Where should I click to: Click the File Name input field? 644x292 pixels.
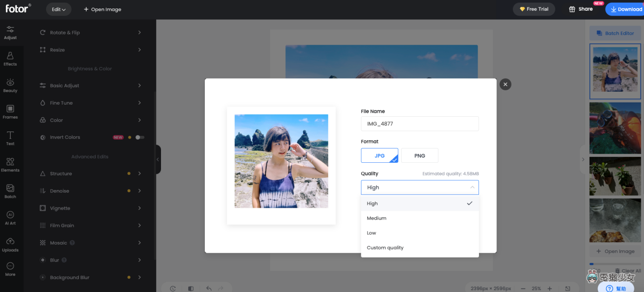(419, 124)
